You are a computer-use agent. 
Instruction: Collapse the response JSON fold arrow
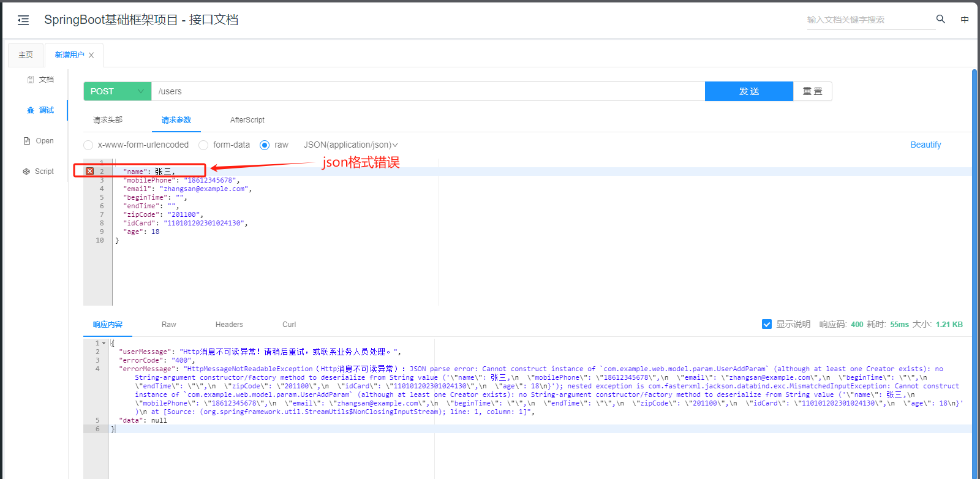pyautogui.click(x=104, y=343)
